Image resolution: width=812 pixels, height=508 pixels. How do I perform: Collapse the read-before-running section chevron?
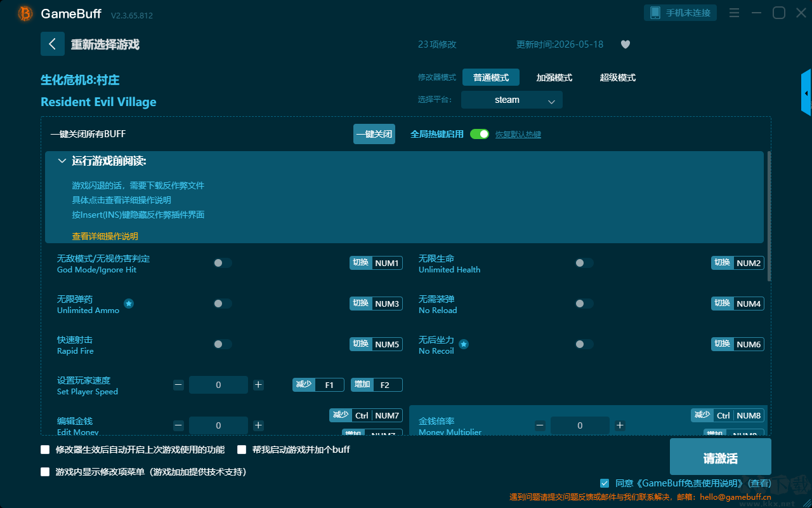[x=62, y=161]
